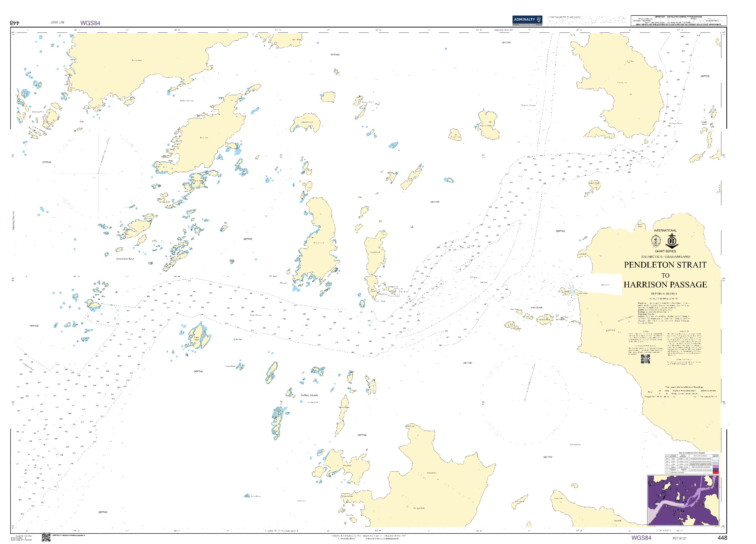The width and height of the screenshot is (756, 544).
Task: Click the Fish Islands label
Action: [x=537, y=308]
